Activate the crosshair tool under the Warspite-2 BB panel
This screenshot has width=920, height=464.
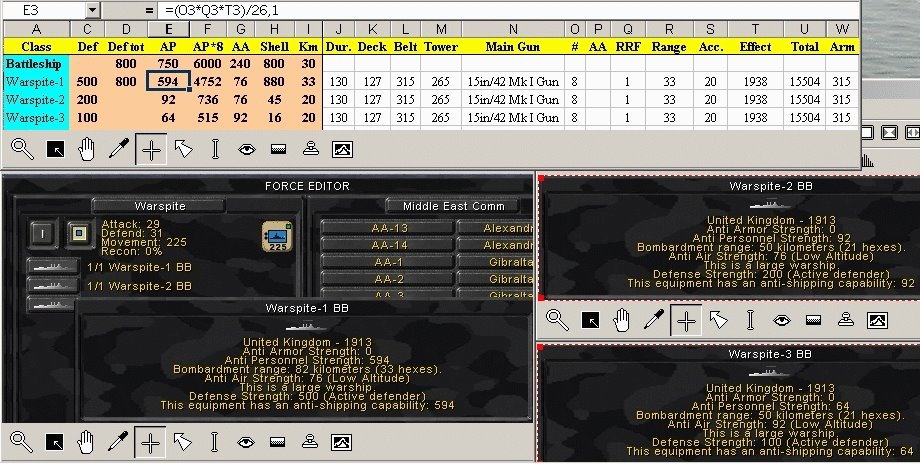[686, 320]
